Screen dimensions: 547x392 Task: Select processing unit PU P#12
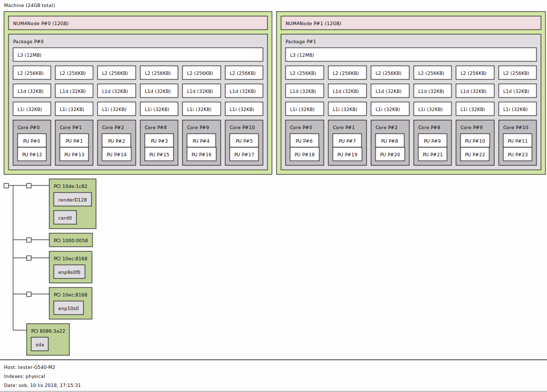[x=32, y=154]
